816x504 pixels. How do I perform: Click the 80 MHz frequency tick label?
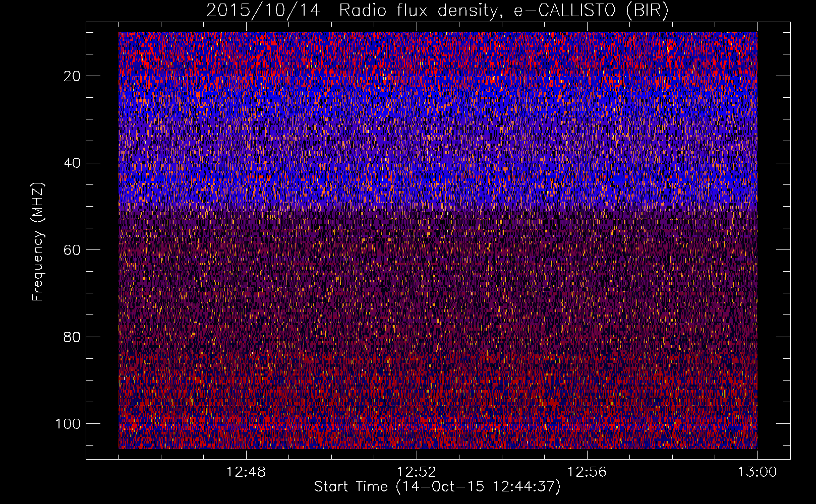tap(73, 337)
